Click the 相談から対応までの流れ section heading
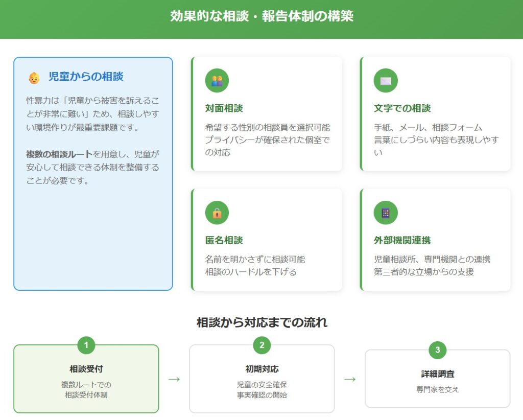 tap(261, 322)
